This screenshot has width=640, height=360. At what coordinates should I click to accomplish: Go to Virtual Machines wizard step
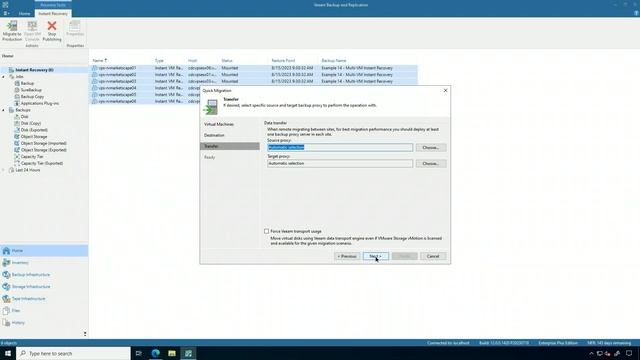tap(219, 124)
